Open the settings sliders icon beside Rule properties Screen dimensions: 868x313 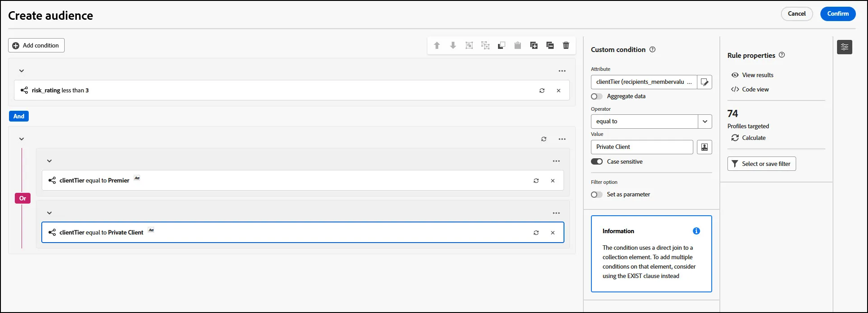click(x=845, y=47)
